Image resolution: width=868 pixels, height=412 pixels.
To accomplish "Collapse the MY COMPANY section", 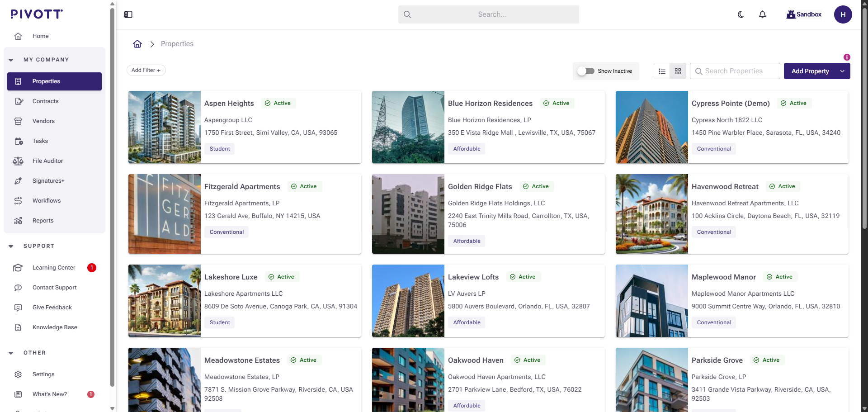I will click(11, 59).
